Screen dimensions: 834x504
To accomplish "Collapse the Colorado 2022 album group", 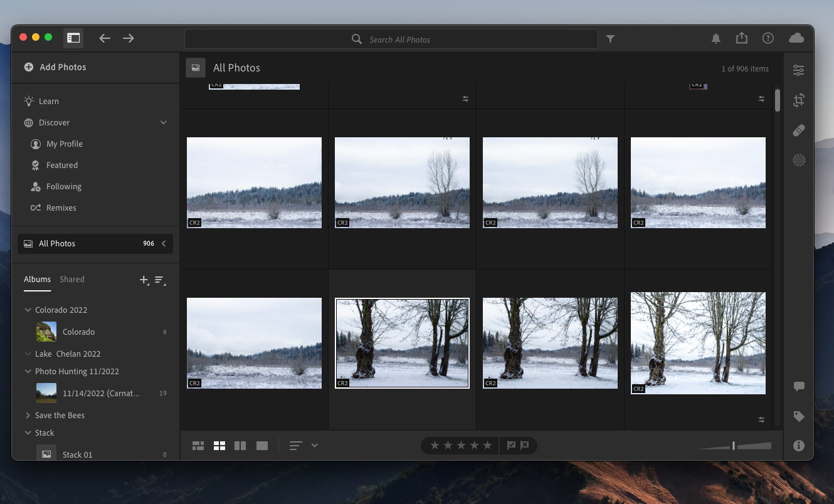I will point(27,309).
